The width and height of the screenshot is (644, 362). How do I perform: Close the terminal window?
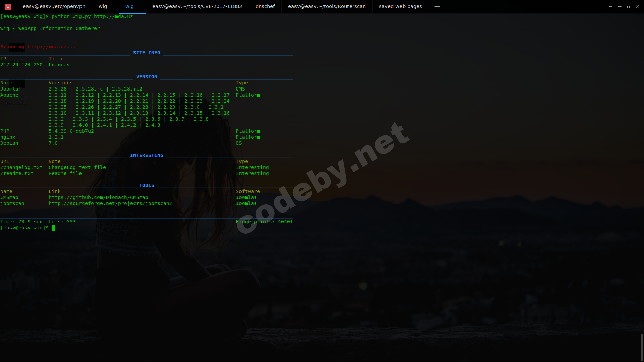pos(638,6)
